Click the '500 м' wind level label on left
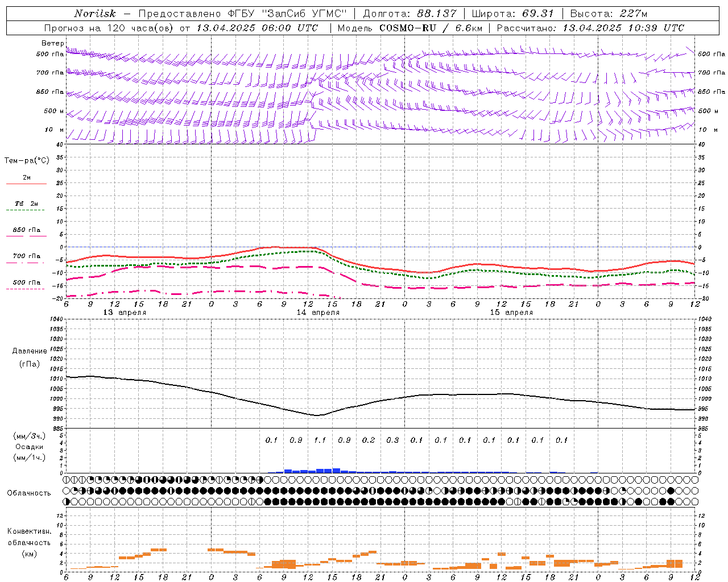The width and height of the screenshot is (728, 582). [55, 111]
